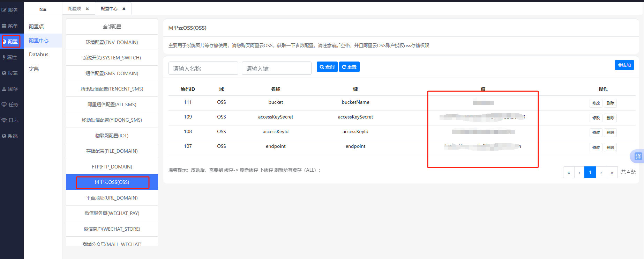Delete the bucket row with 删除

point(611,103)
